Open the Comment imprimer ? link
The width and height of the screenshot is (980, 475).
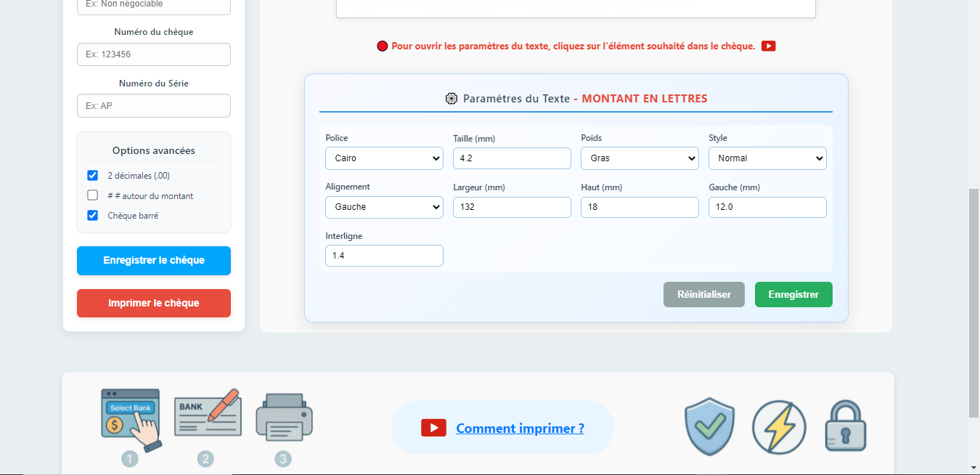pyautogui.click(x=520, y=428)
